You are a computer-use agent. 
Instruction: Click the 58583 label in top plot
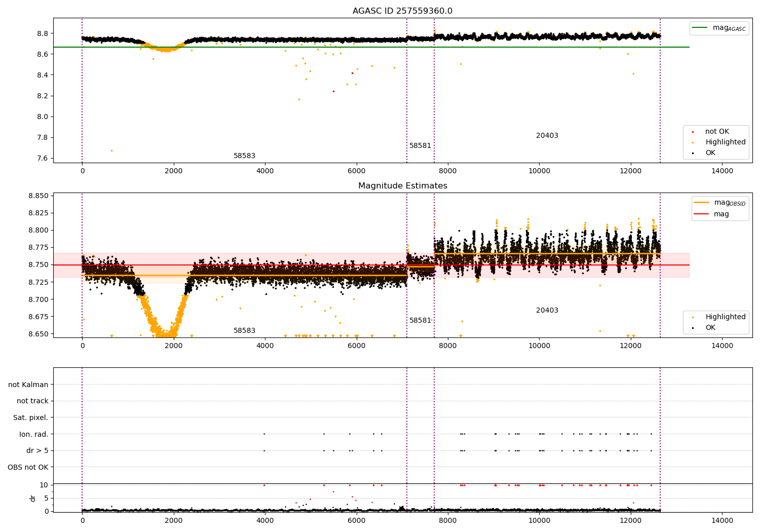tap(244, 156)
